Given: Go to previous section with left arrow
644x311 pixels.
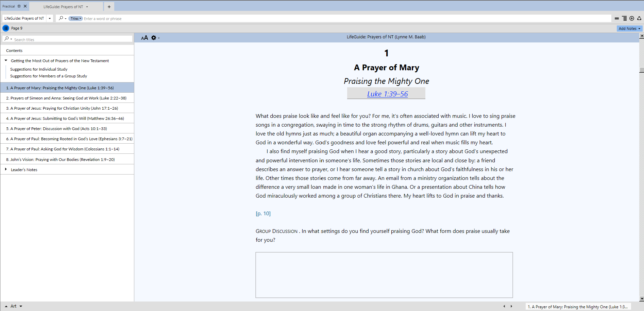Looking at the screenshot, I should tap(504, 306).
